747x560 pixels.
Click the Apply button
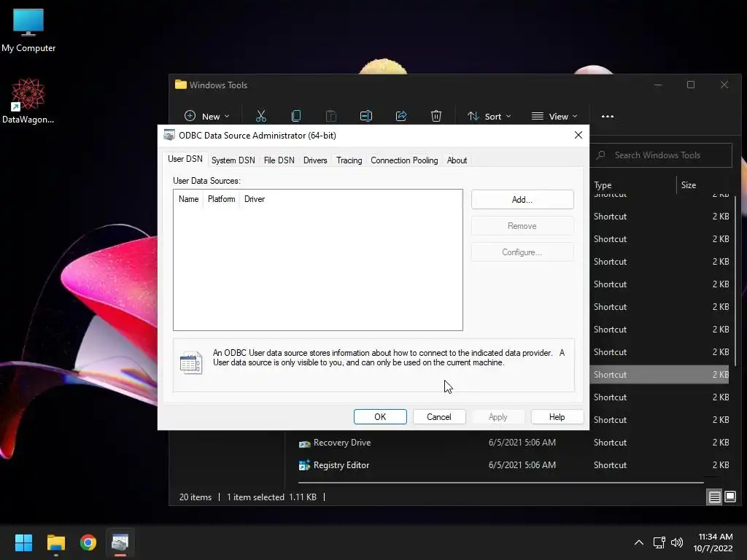(x=498, y=416)
